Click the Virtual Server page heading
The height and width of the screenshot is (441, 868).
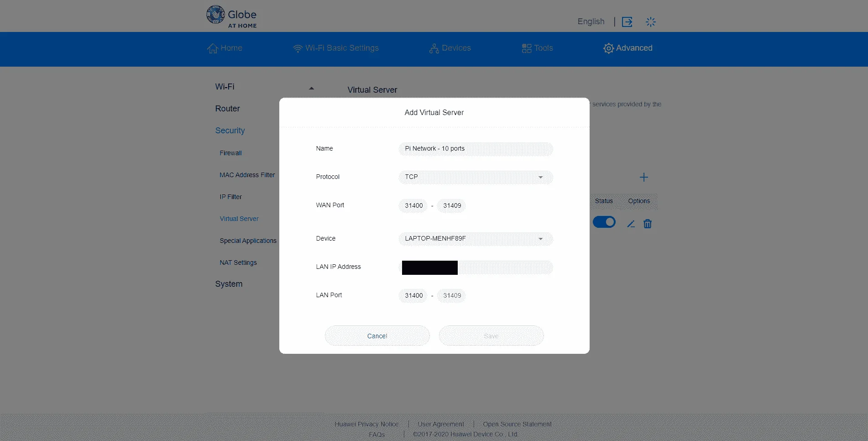[x=372, y=90]
